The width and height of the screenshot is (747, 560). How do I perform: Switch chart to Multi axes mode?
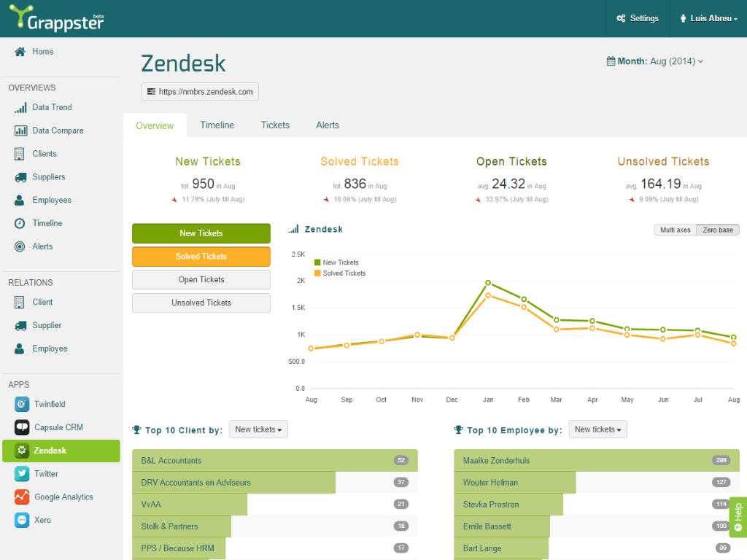675,230
